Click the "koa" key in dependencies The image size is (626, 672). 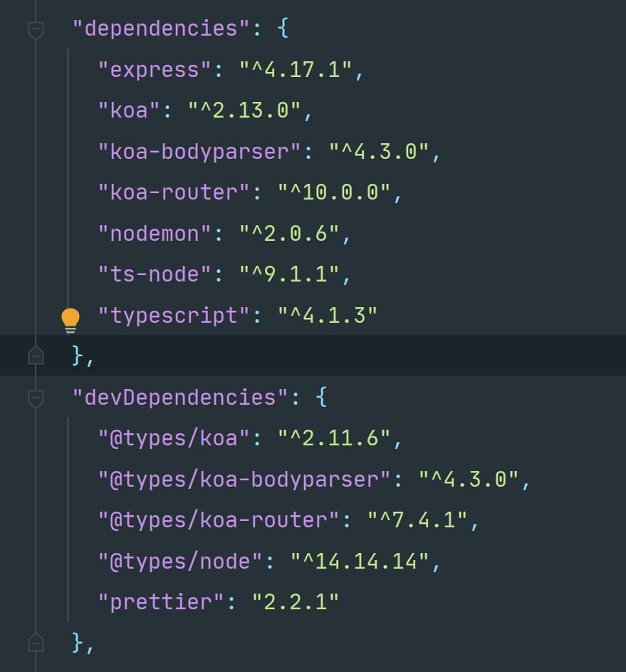click(129, 110)
